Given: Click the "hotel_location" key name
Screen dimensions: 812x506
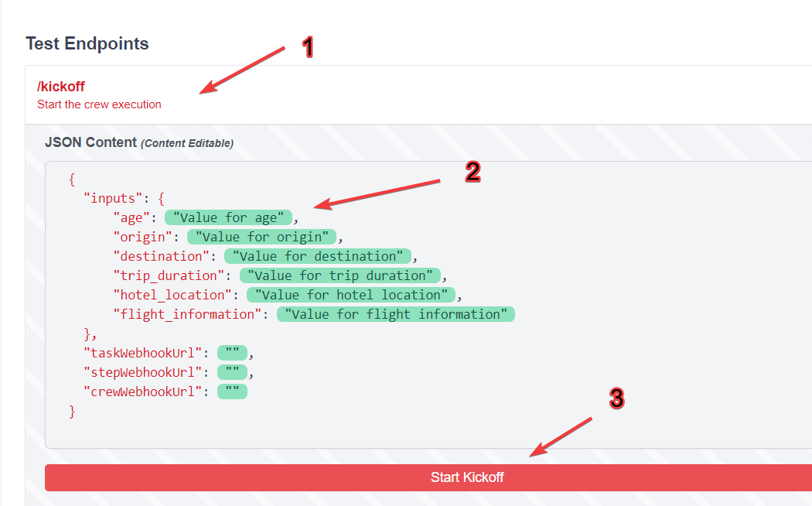Looking at the screenshot, I should (172, 295).
